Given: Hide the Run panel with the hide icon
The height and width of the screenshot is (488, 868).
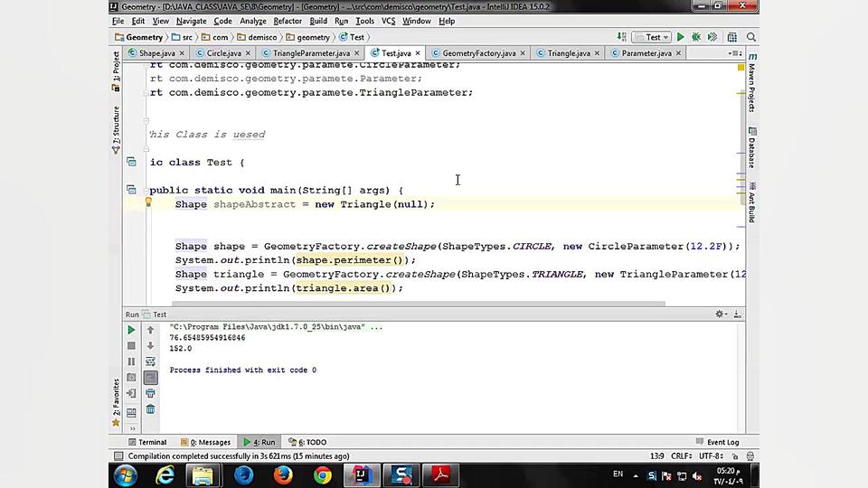Looking at the screenshot, I should click(738, 314).
